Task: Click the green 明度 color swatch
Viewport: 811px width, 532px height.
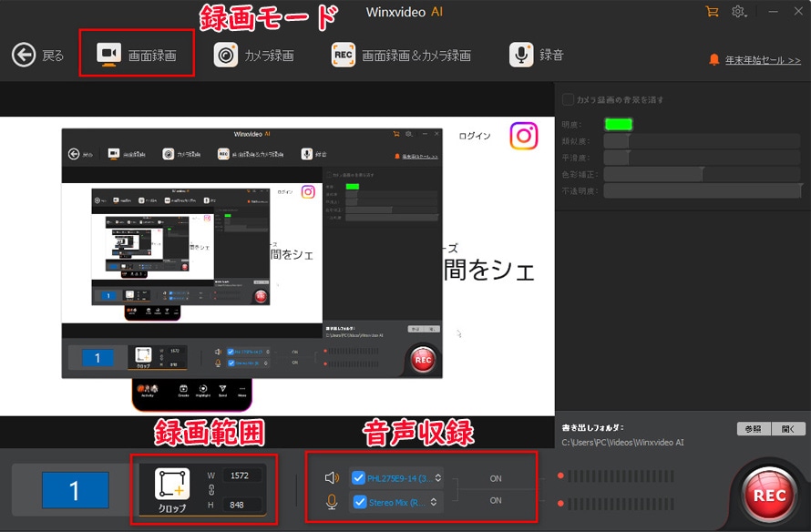Action: 618,125
